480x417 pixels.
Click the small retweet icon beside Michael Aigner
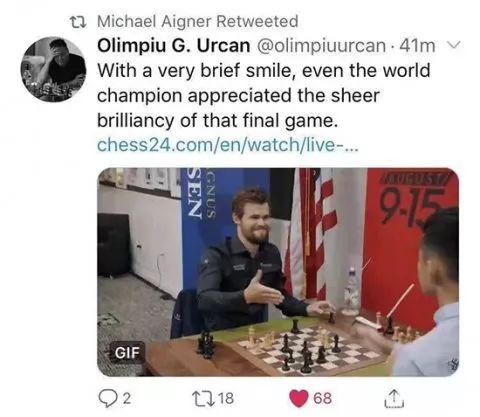tap(78, 22)
